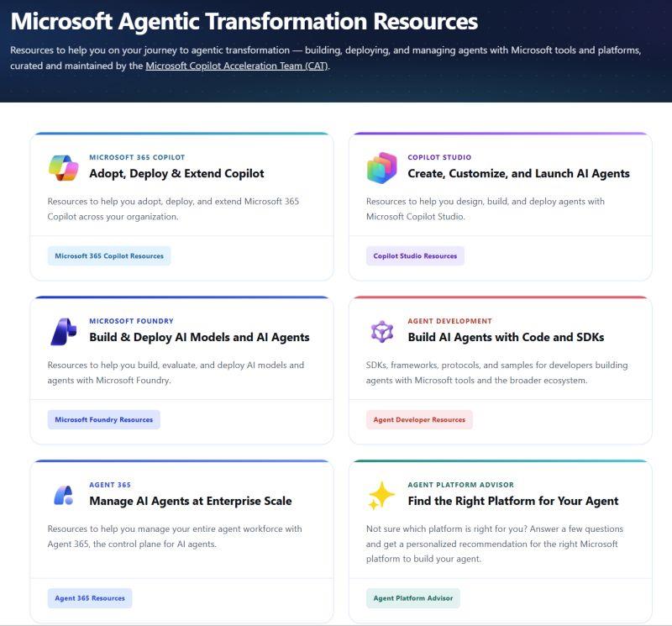Image resolution: width=672 pixels, height=626 pixels.
Task: Click the Microsoft 365 Copilot logo icon
Action: coord(64,168)
